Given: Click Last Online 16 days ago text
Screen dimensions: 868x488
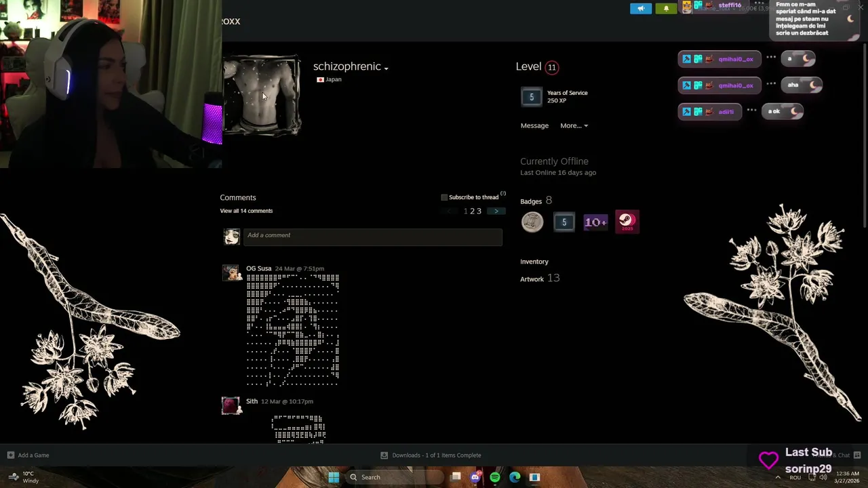Looking at the screenshot, I should pyautogui.click(x=558, y=173).
